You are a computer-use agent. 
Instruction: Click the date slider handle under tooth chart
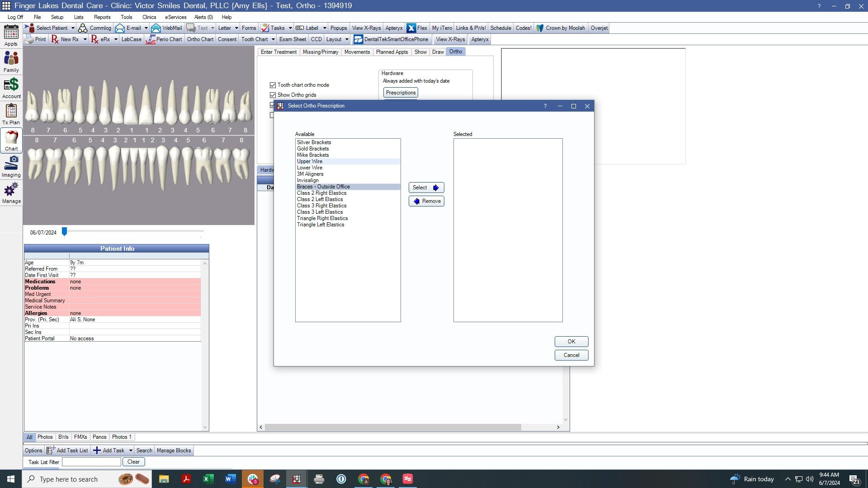pyautogui.click(x=64, y=231)
